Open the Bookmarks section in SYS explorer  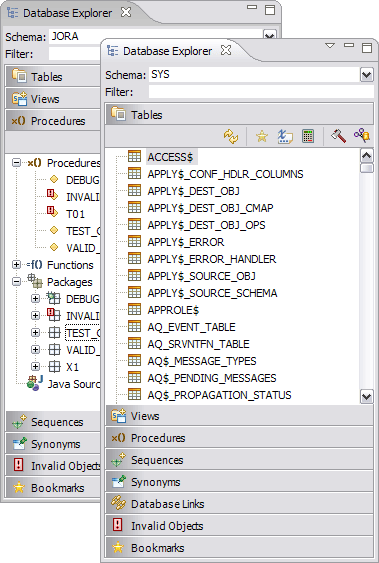[x=239, y=548]
